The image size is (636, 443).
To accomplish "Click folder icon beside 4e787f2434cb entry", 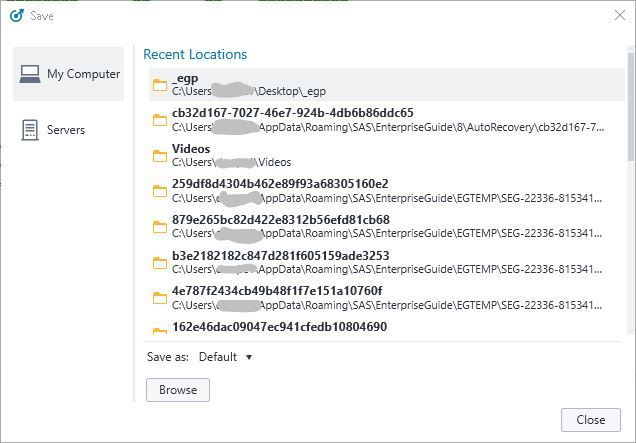I will (x=160, y=298).
